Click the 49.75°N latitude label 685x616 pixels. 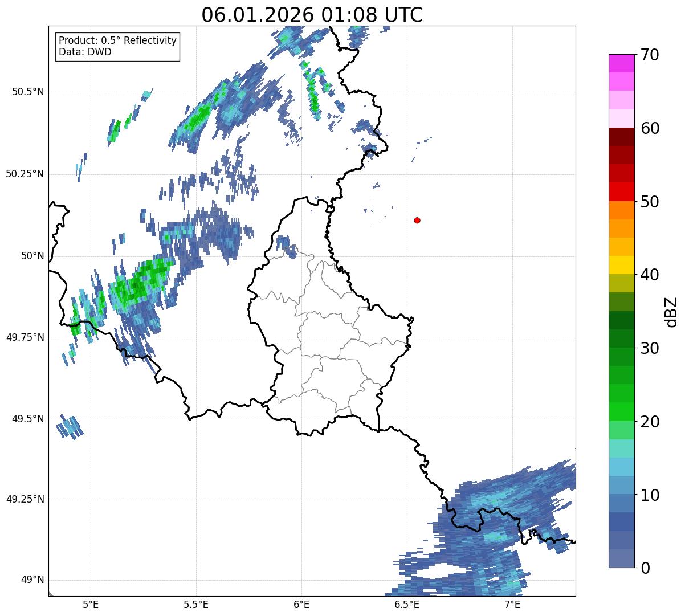click(25, 337)
